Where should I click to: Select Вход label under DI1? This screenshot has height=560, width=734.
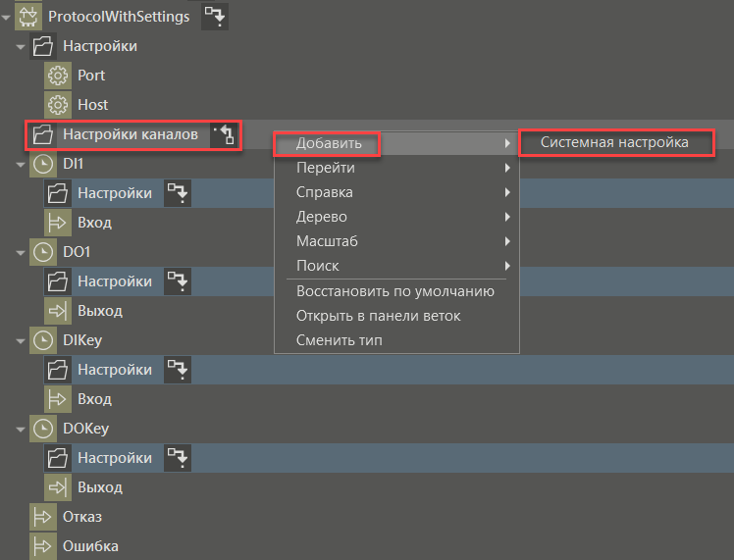(94, 223)
